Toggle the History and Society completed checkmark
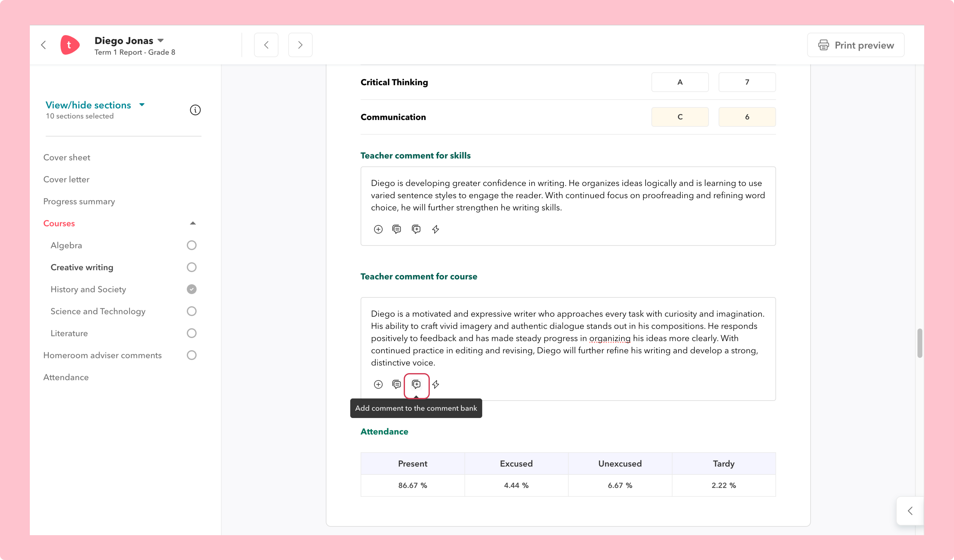Viewport: 954px width, 560px height. click(x=192, y=289)
